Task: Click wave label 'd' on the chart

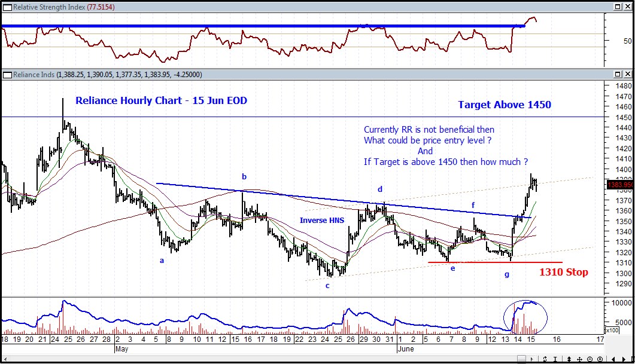Action: click(x=380, y=189)
